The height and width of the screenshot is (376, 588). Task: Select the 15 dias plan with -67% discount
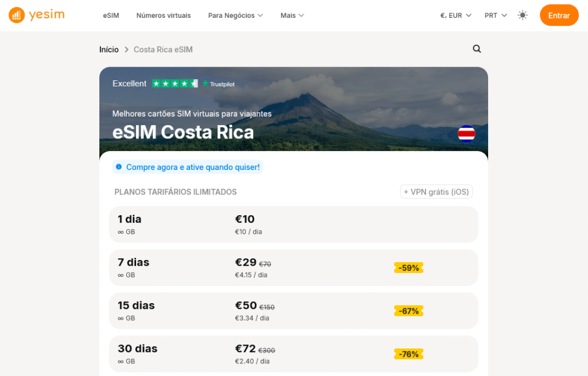click(293, 311)
